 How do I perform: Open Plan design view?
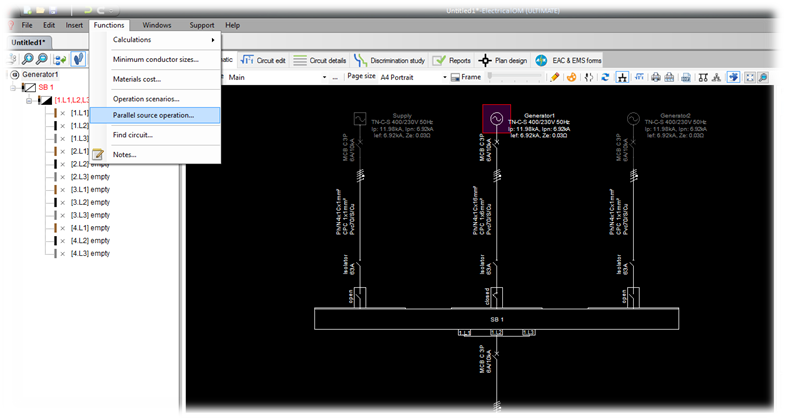tap(503, 61)
